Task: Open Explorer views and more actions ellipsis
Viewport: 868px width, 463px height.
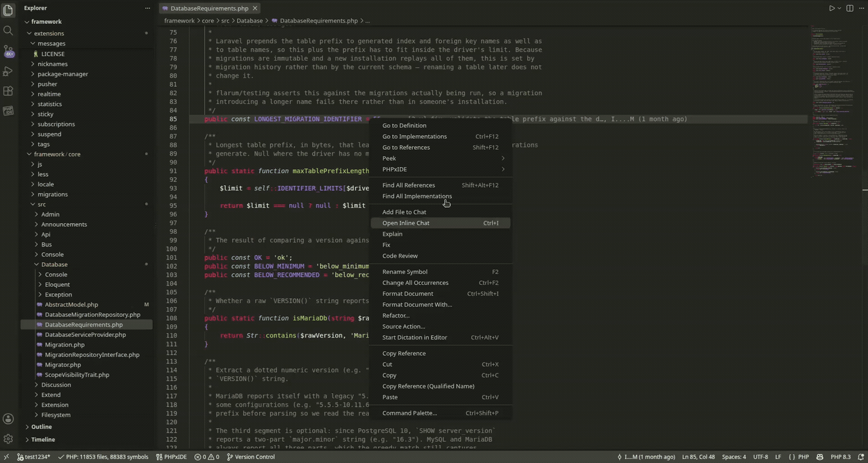Action: (148, 8)
